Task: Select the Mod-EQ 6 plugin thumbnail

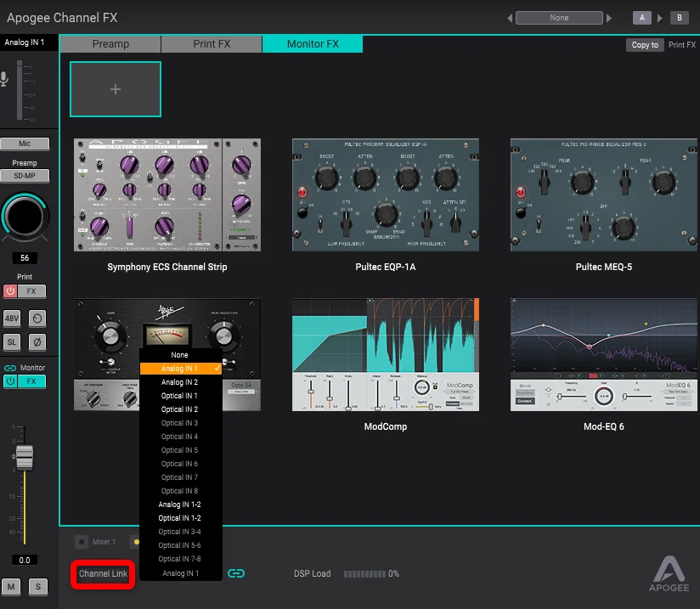Action: tap(603, 355)
